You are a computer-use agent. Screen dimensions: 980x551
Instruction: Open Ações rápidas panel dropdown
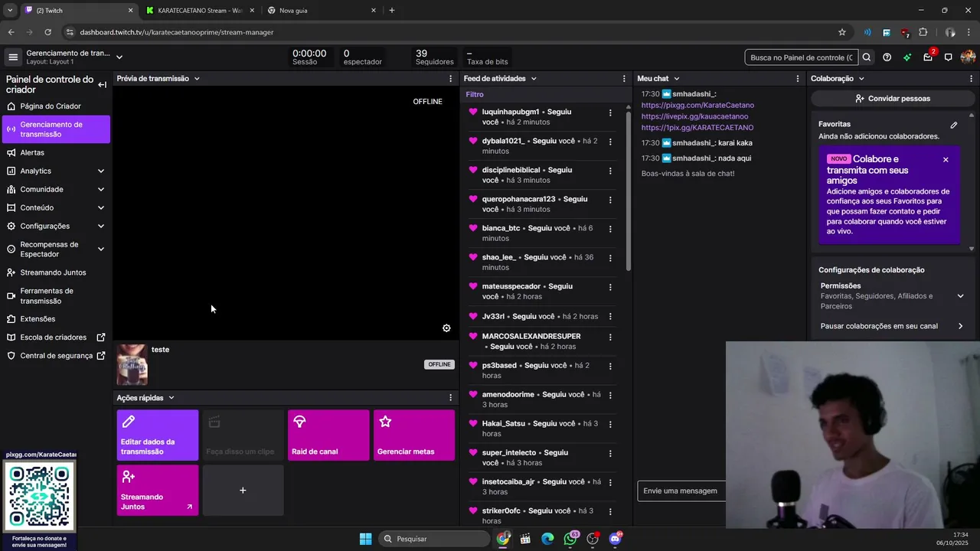tap(171, 398)
